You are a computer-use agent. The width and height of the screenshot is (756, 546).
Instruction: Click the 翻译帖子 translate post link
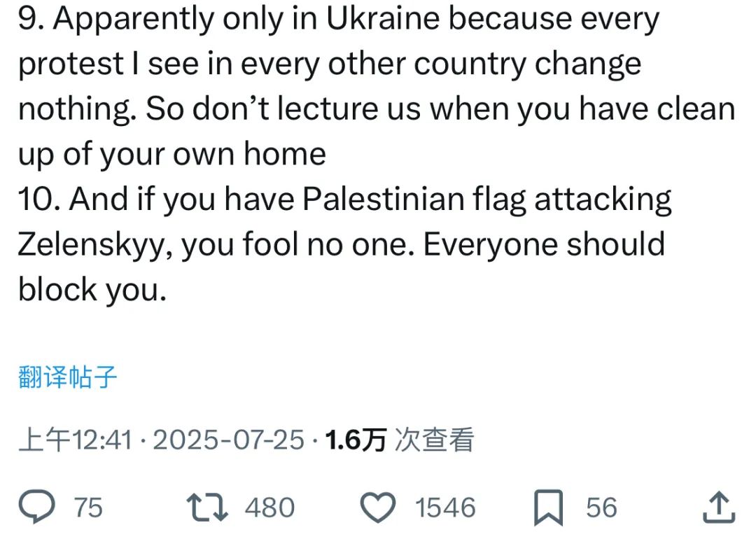(x=67, y=377)
